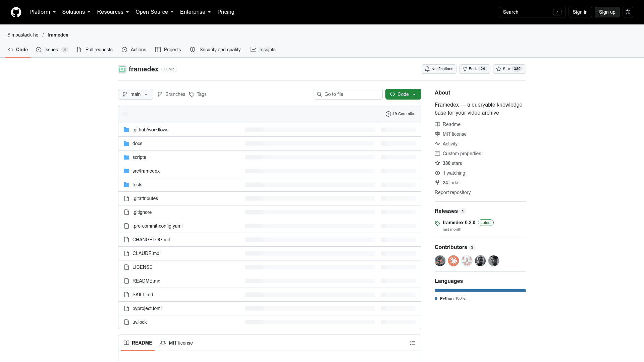Click the Sign in button
The width and height of the screenshot is (644, 362).
click(580, 12)
